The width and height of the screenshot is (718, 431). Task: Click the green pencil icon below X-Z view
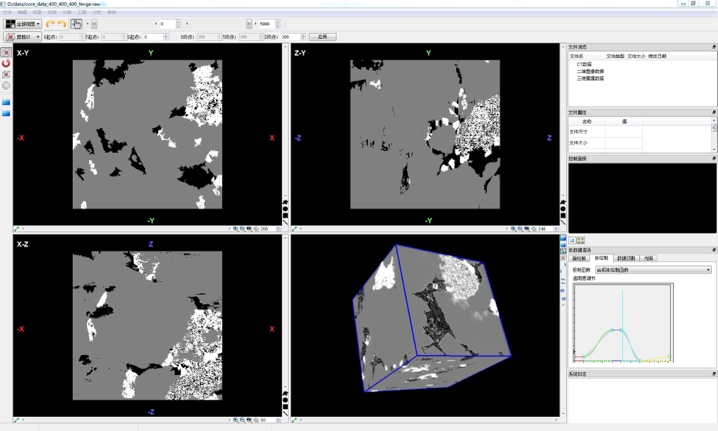pyautogui.click(x=17, y=420)
